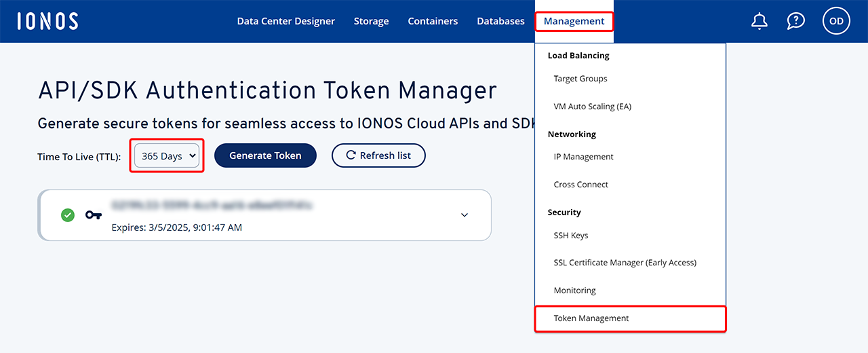Go to IP Management
Screen dimensions: 868x353
[x=583, y=157]
